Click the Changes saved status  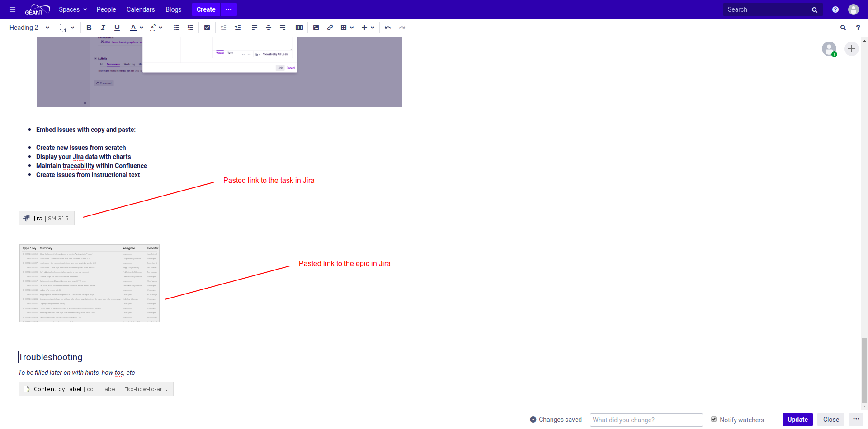tap(556, 420)
